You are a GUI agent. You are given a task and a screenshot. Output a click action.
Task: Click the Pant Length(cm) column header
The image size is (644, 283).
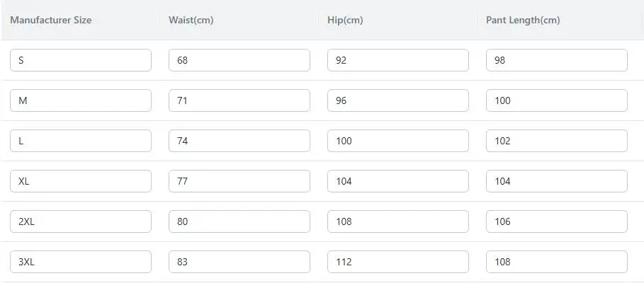point(523,20)
